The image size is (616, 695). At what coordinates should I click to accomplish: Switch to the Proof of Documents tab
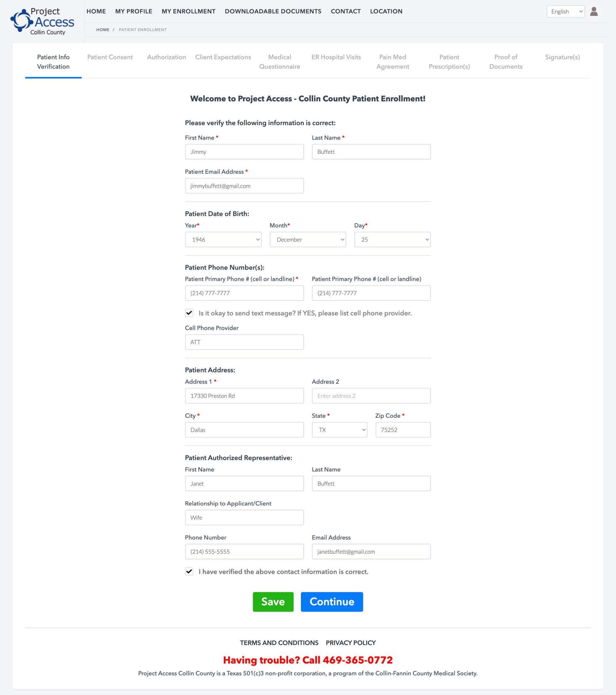tap(506, 62)
